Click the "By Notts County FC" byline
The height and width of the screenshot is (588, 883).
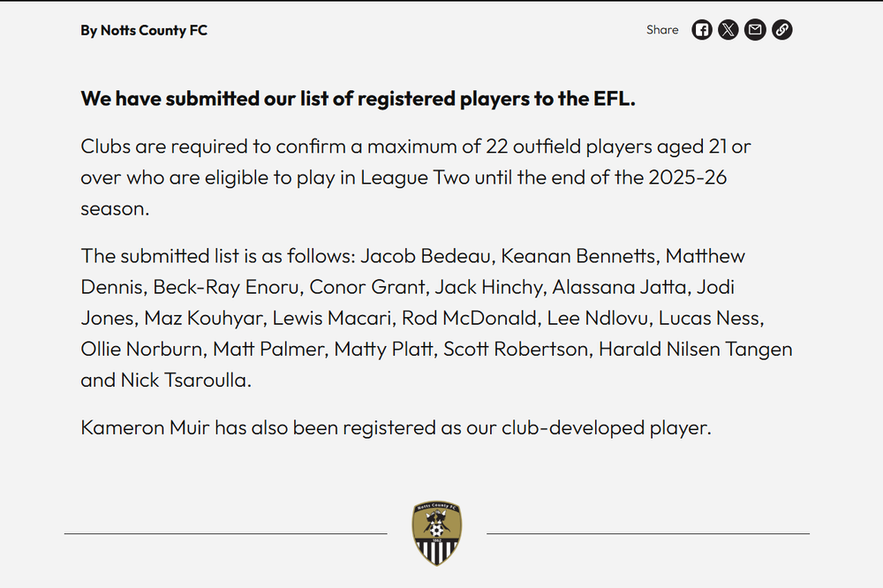(x=144, y=30)
